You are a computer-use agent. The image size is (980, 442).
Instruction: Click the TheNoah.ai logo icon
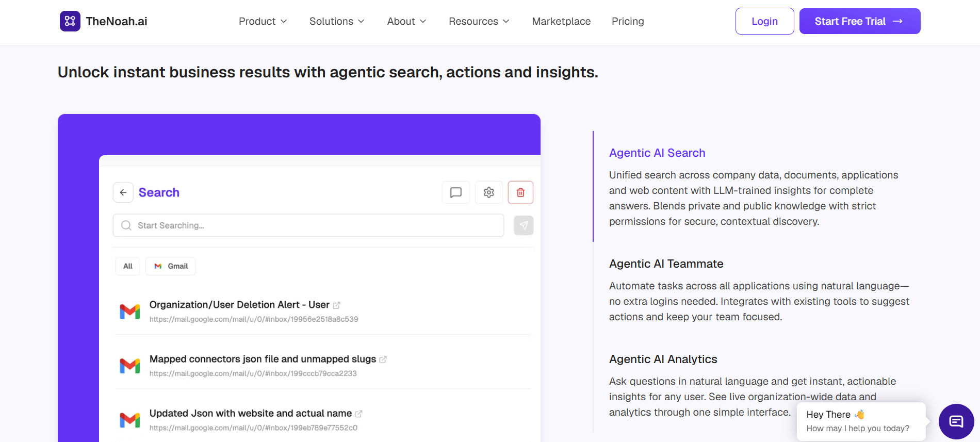(70, 21)
